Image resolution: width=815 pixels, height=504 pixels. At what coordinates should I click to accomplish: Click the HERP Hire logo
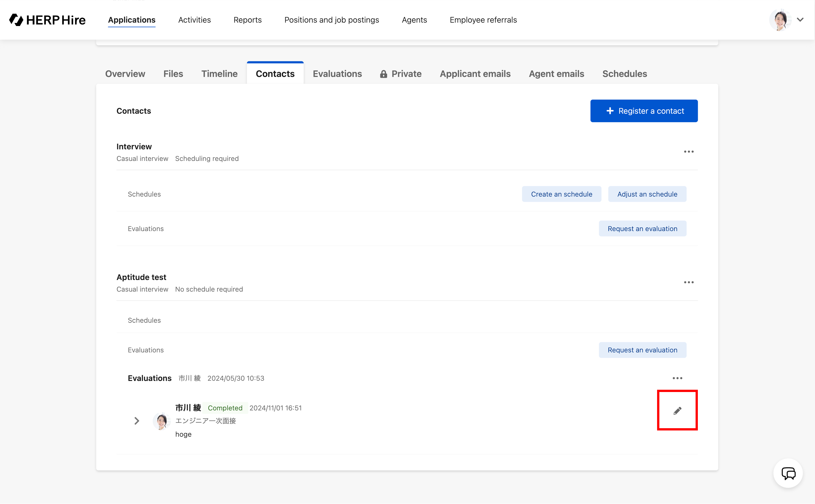(x=47, y=20)
